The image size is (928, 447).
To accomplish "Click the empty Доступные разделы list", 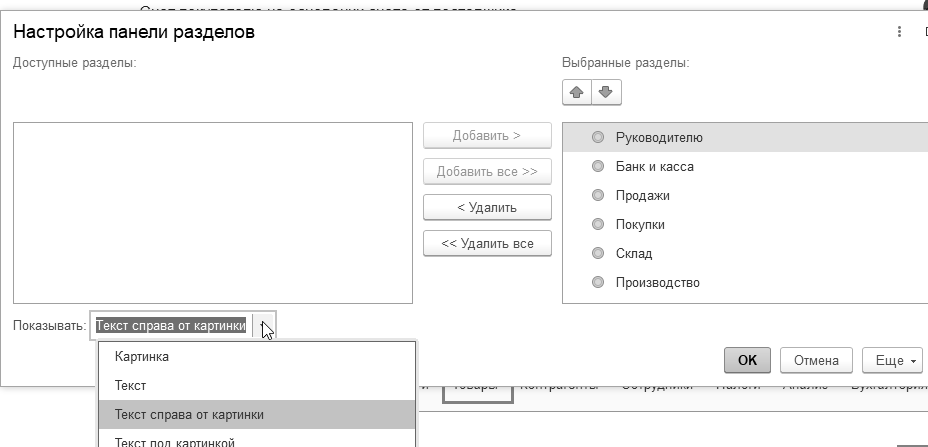I will pyautogui.click(x=212, y=212).
